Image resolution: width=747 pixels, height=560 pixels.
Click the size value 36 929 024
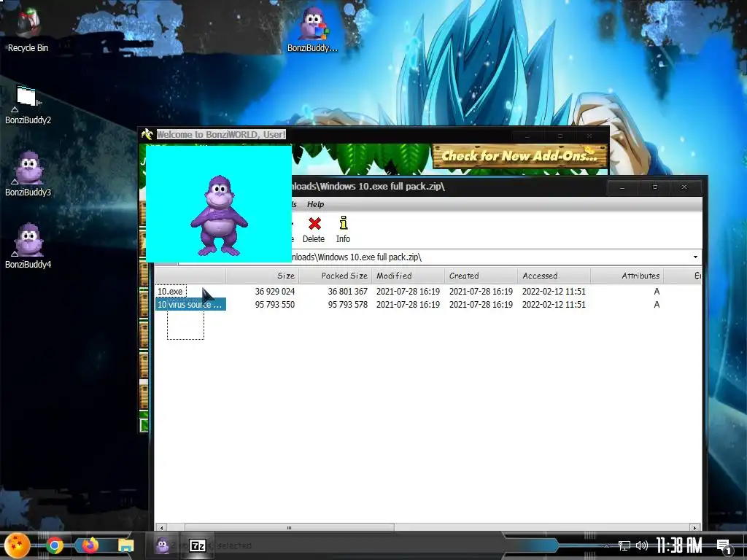(275, 292)
